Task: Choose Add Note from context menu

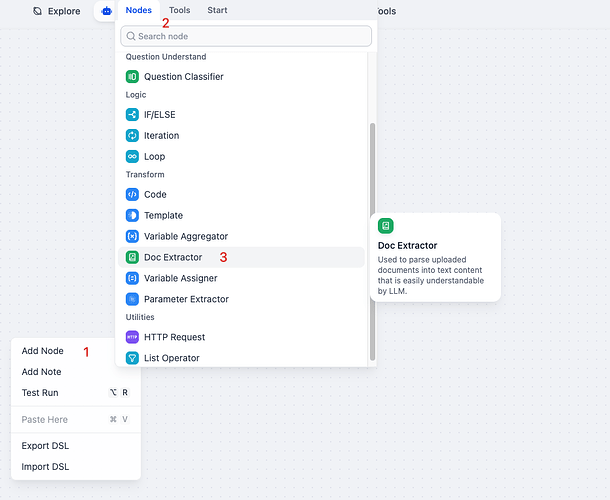Action: click(76, 372)
